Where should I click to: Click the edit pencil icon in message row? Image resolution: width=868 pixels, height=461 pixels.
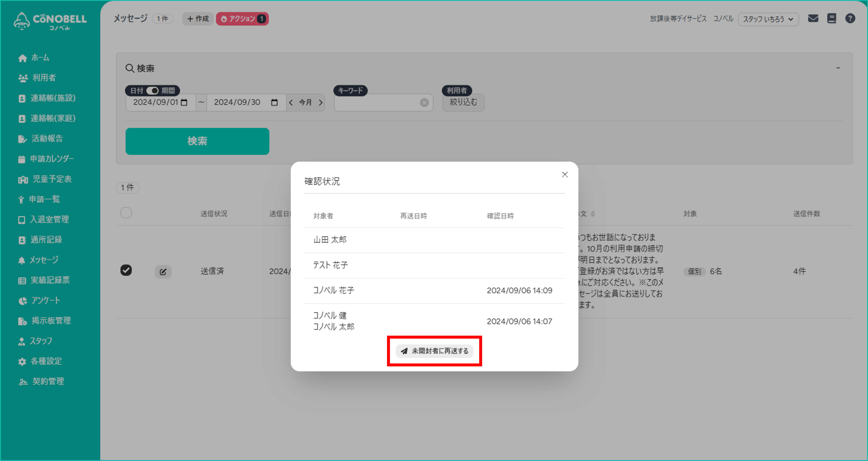click(163, 272)
